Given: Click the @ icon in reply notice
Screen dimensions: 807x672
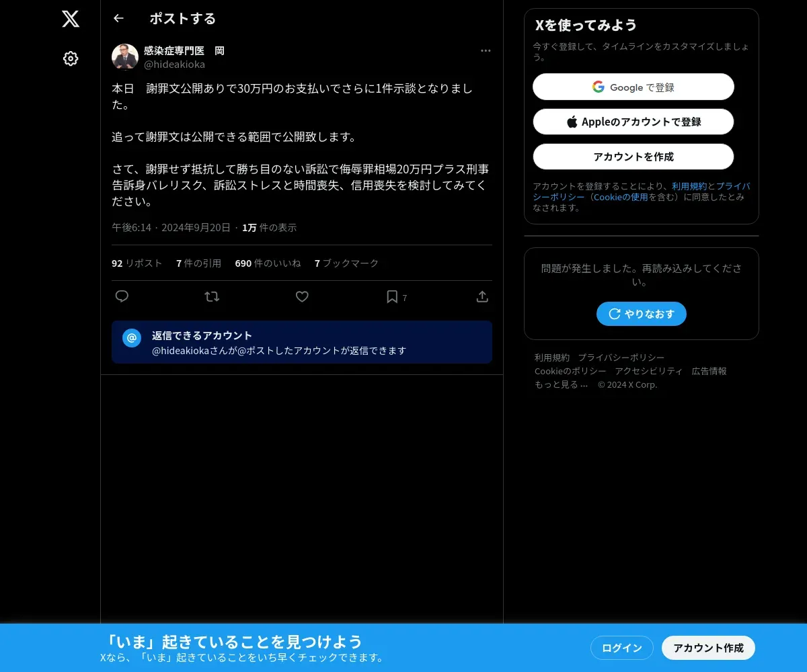Looking at the screenshot, I should click(x=132, y=338).
